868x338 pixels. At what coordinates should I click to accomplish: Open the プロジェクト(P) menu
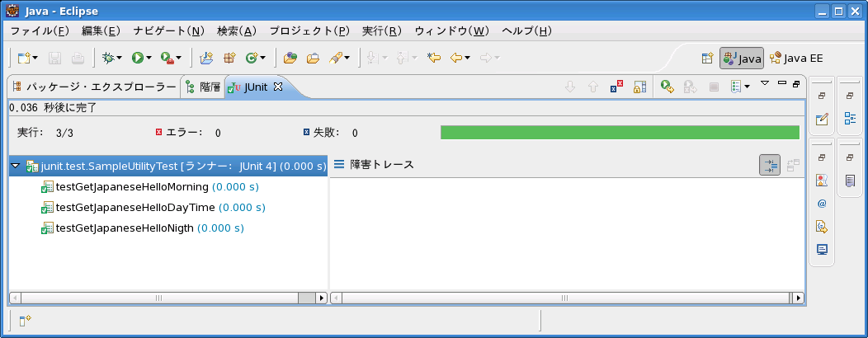pyautogui.click(x=309, y=31)
